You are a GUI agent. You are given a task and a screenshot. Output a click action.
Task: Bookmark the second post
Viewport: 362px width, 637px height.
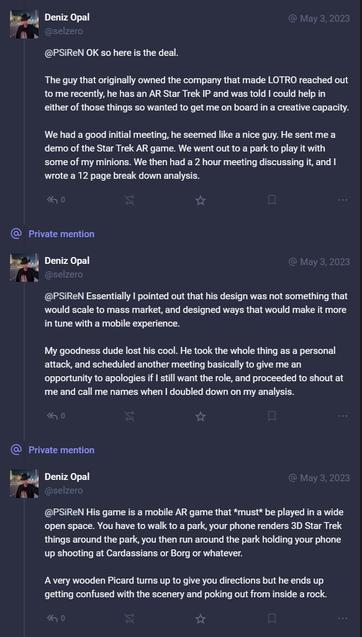click(x=272, y=416)
